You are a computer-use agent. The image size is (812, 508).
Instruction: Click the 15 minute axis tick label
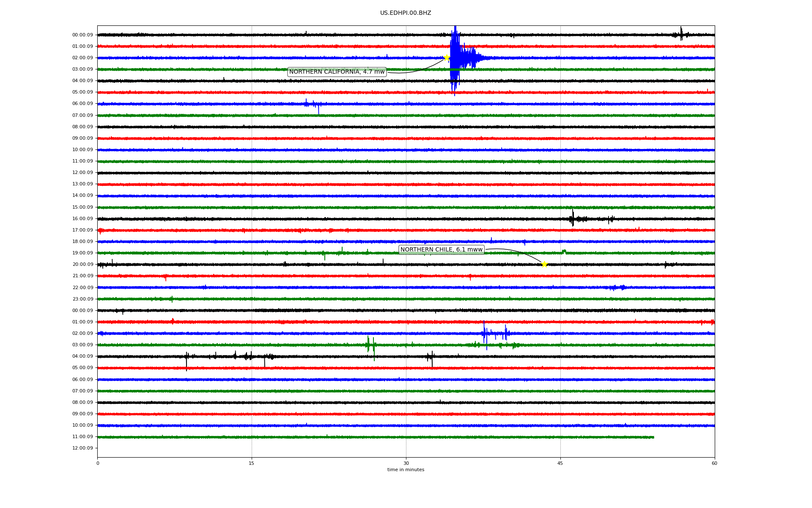(x=252, y=463)
